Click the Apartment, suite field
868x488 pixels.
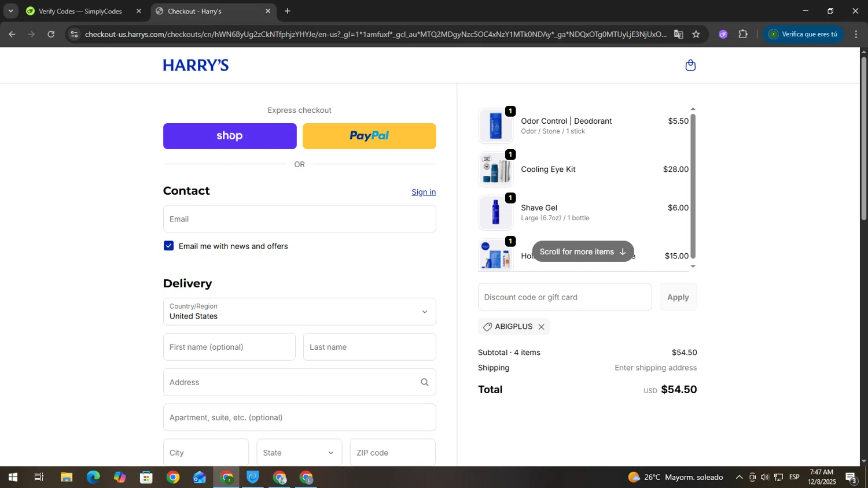[299, 417]
